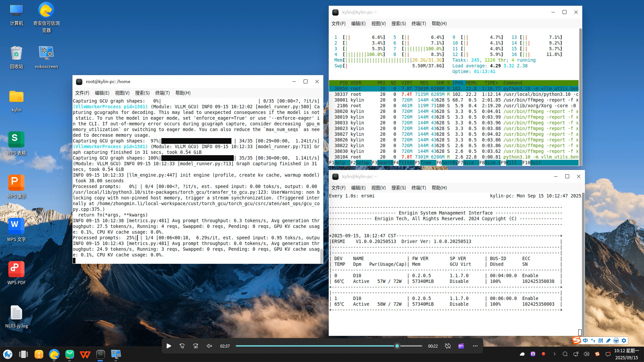Click F10 Quit in htop footer

tap(532, 163)
